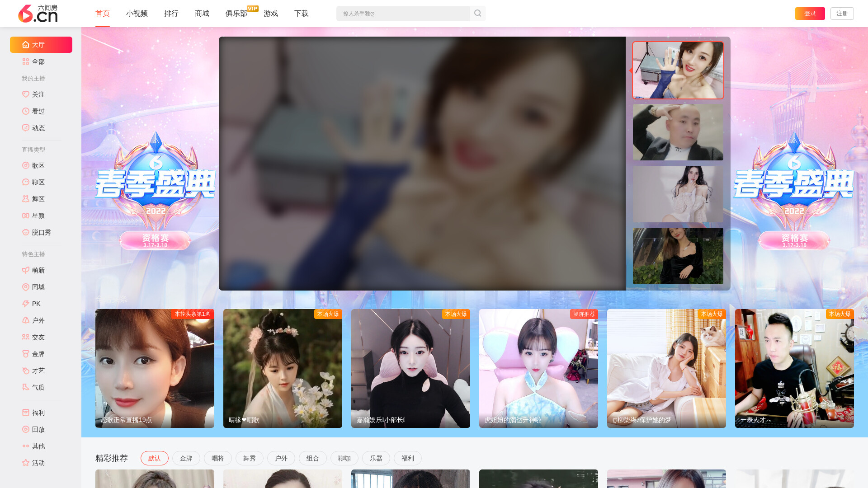Select the 舞秀 filter chip

pyautogui.click(x=250, y=458)
